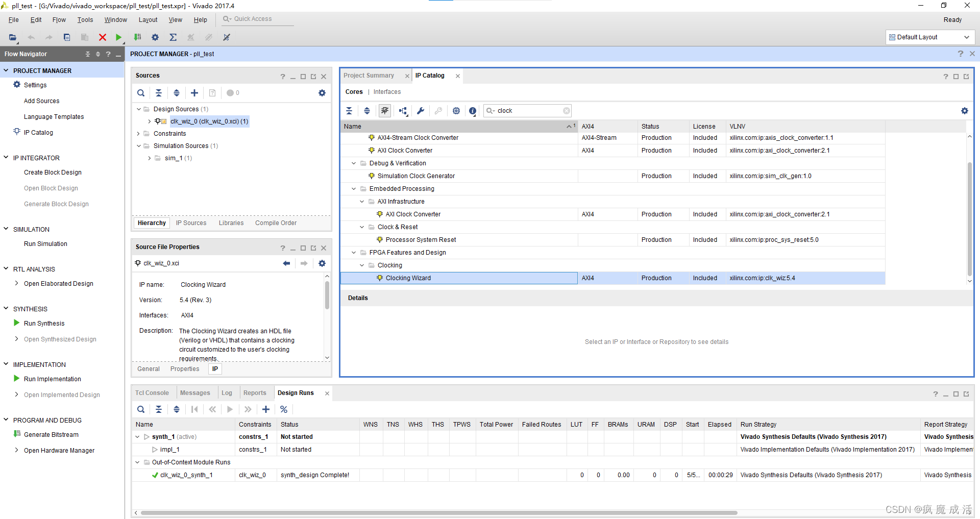Click the IP hierarchy grouping icon

[x=403, y=111]
